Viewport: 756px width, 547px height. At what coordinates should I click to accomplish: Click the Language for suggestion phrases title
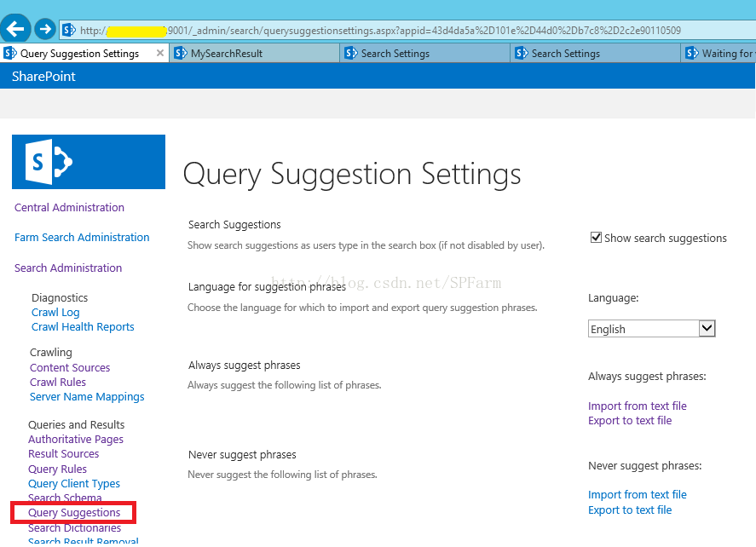tap(267, 287)
